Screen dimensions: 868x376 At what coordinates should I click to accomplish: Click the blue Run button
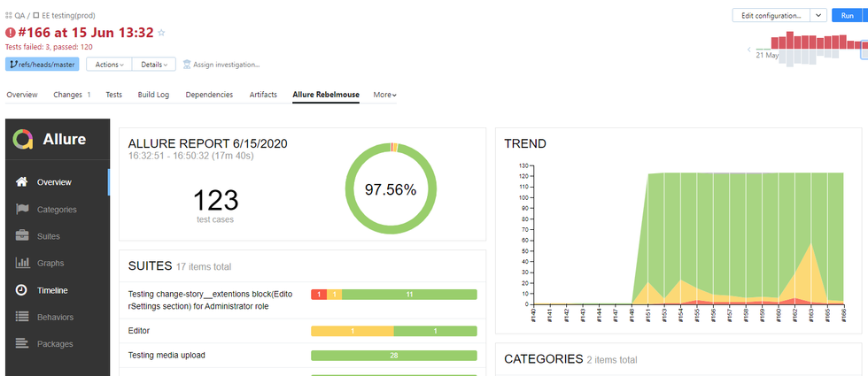849,16
